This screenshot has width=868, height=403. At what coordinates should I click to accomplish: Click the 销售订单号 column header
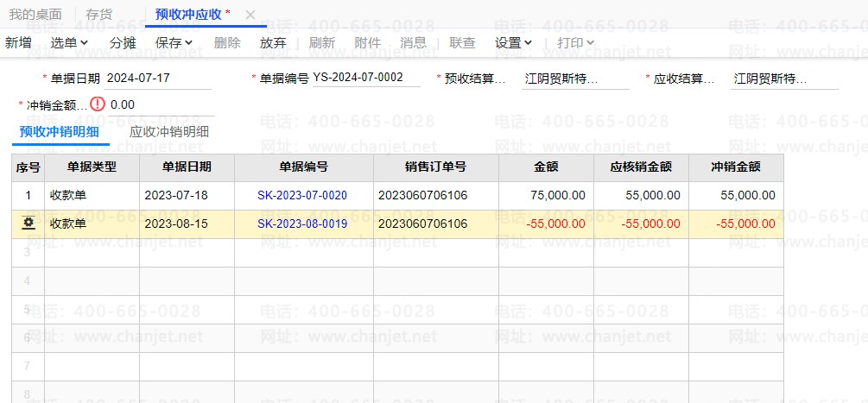click(435, 167)
